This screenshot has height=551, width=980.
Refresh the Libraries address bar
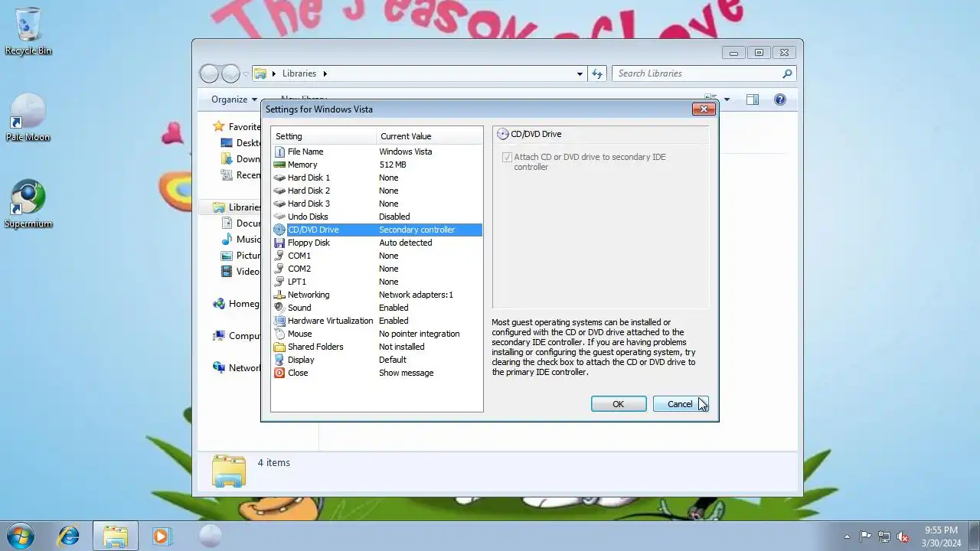598,73
